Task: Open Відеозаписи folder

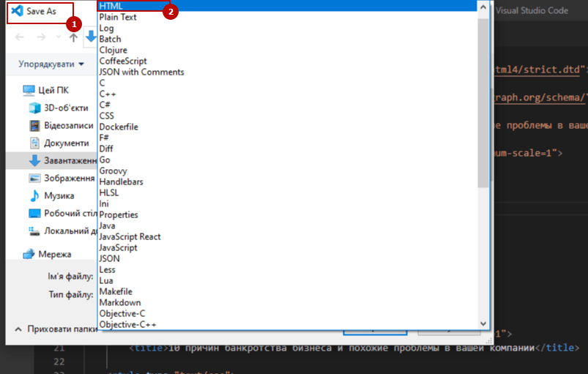Action: pyautogui.click(x=62, y=126)
